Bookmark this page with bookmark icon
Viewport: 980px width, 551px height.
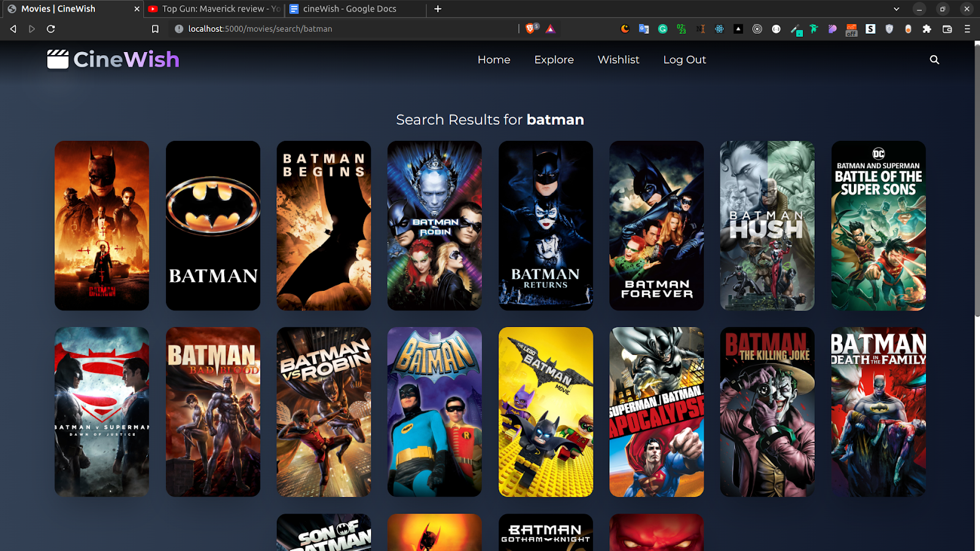[155, 29]
